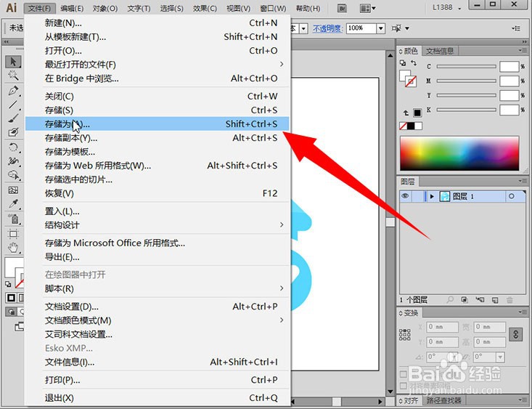Choose 打印(P)... menu item

coord(157,380)
